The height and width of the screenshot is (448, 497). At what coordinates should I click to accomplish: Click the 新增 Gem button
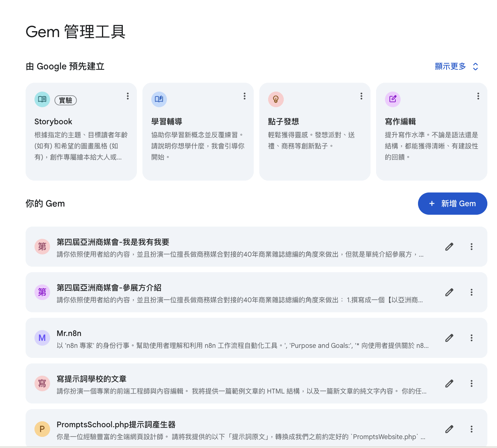tap(452, 204)
